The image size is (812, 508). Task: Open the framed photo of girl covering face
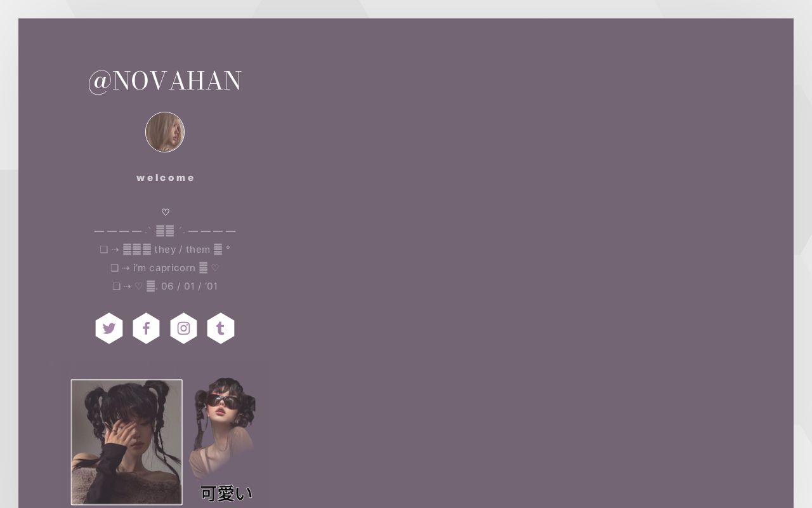[127, 442]
